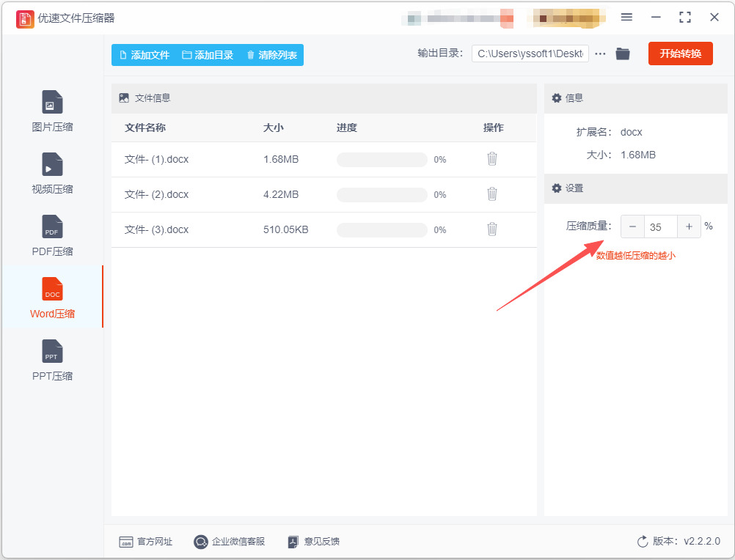The height and width of the screenshot is (560, 735).
Task: Open the hamburger menu in title bar
Action: 626,18
